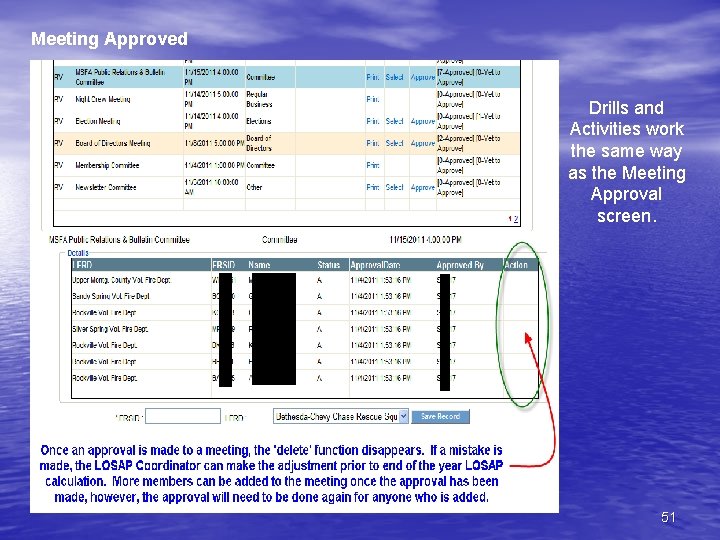Screen dimensions: 720x540
Task: Go to page 2 of meetings list
Action: pos(516,219)
